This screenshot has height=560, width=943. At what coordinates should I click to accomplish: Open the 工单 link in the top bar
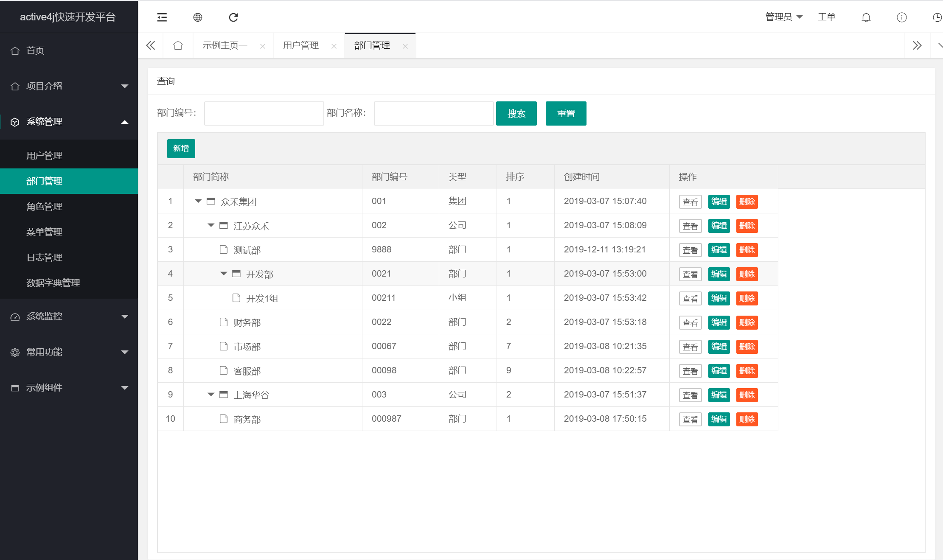pos(827,17)
